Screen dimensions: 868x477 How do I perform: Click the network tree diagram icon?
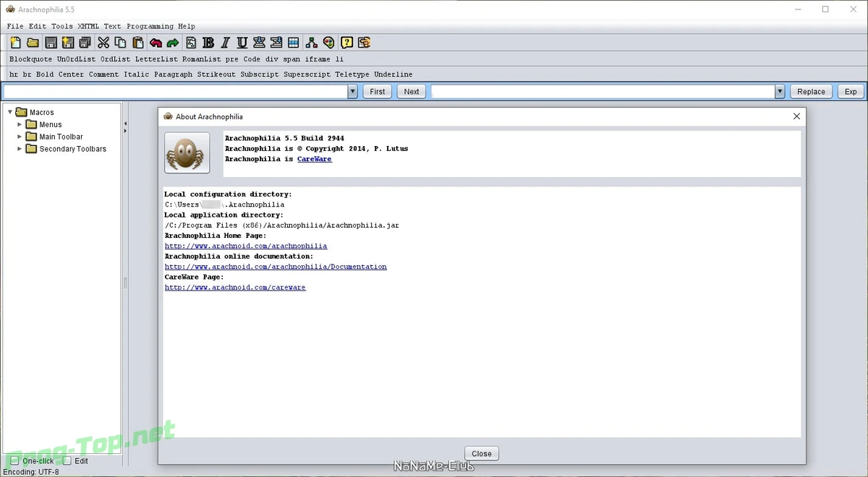coord(312,43)
